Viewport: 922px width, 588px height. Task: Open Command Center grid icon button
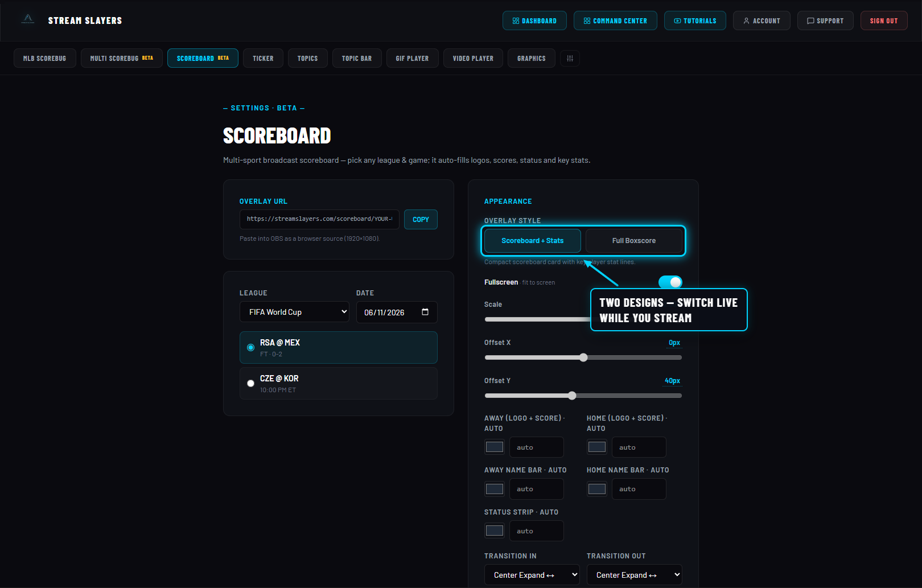pos(615,20)
